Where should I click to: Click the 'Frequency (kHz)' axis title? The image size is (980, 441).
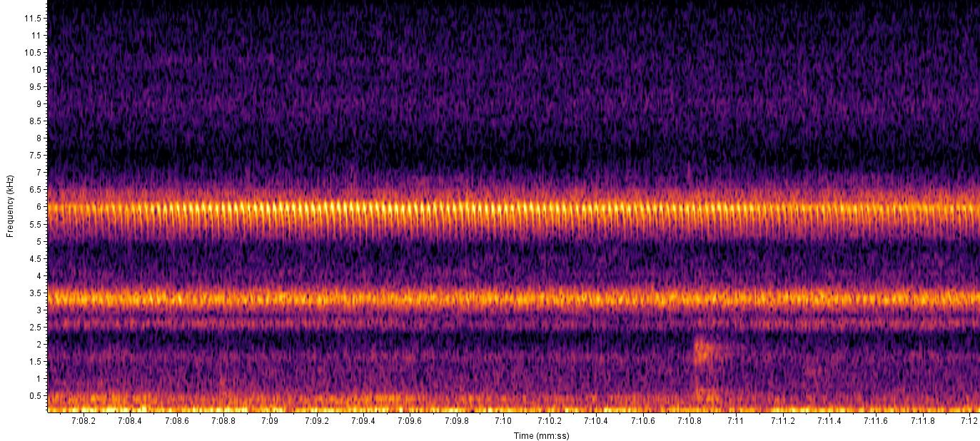coord(10,206)
